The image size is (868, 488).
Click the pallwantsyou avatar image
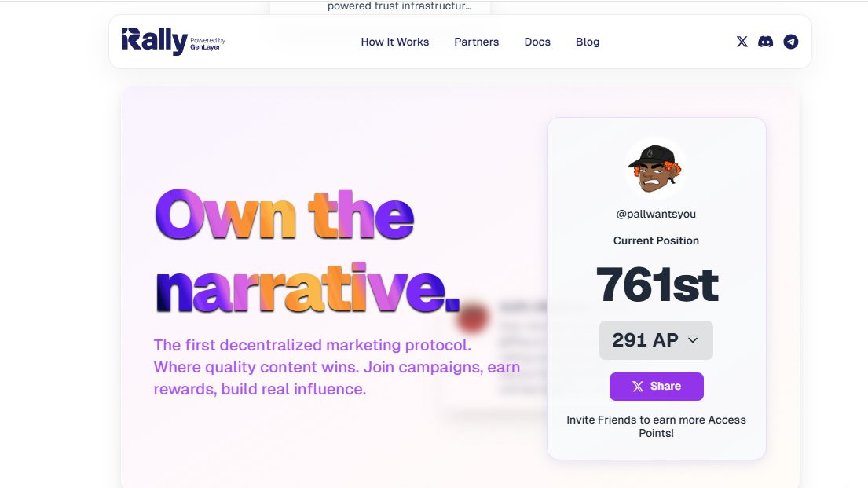point(656,168)
